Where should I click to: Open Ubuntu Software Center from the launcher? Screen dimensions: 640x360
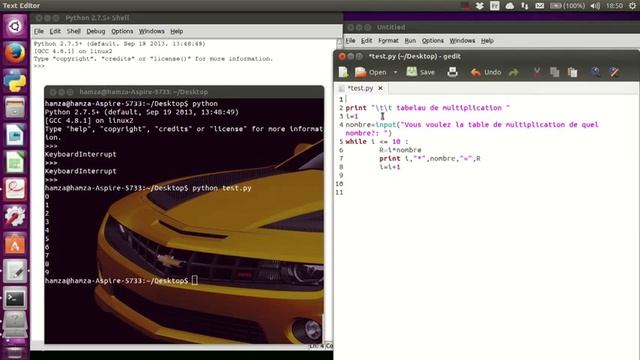15,244
